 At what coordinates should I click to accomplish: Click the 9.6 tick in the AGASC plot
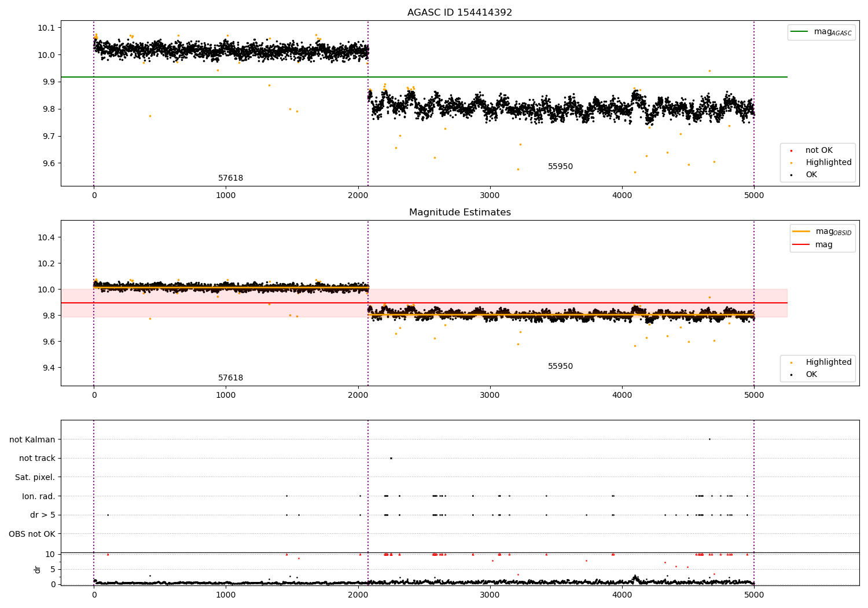tap(49, 163)
